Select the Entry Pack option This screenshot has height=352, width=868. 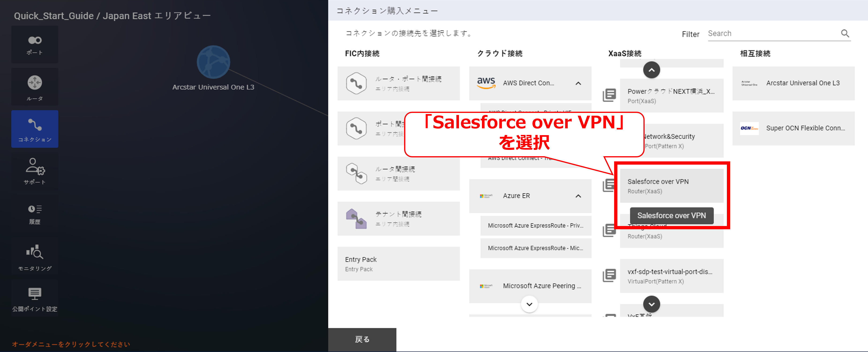(x=399, y=263)
